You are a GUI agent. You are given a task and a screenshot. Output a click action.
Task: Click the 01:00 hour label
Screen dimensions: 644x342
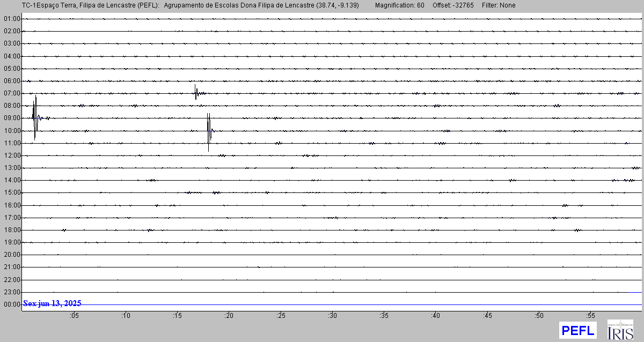12,19
